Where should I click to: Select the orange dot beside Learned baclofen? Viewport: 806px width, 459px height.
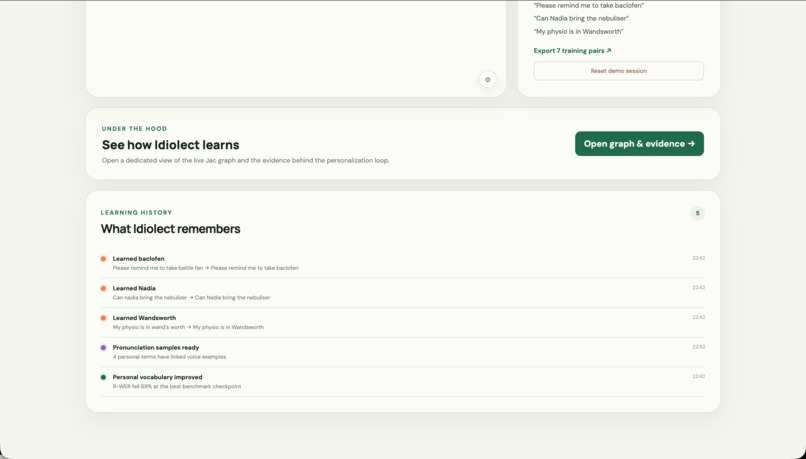103,259
